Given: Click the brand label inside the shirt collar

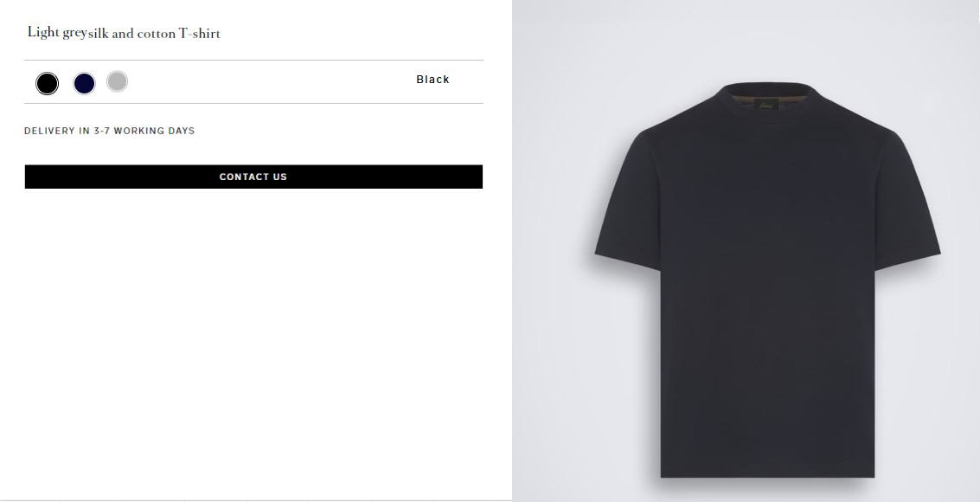Looking at the screenshot, I should pyautogui.click(x=766, y=105).
